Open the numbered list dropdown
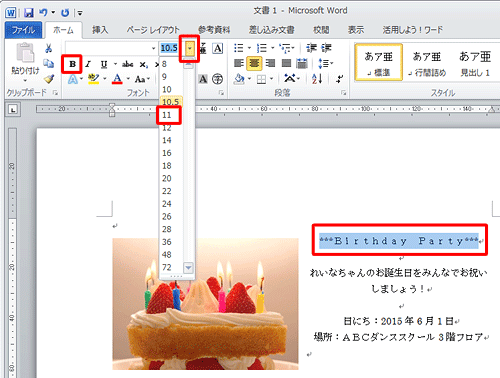500x378 pixels. [x=273, y=48]
